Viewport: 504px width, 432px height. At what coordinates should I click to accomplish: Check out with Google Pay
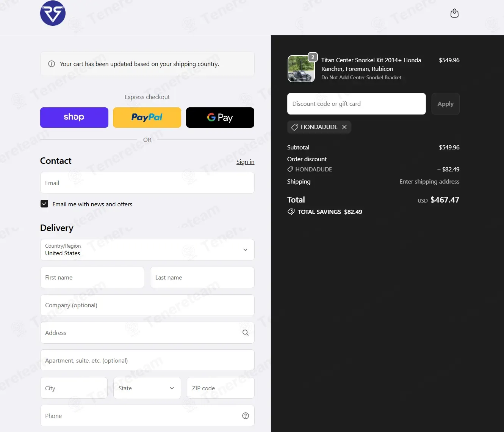click(220, 118)
